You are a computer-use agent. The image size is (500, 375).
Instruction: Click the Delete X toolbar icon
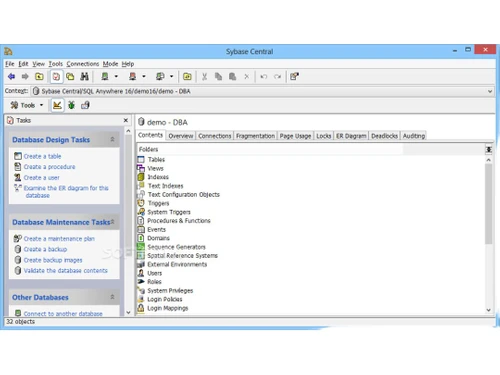click(x=247, y=77)
